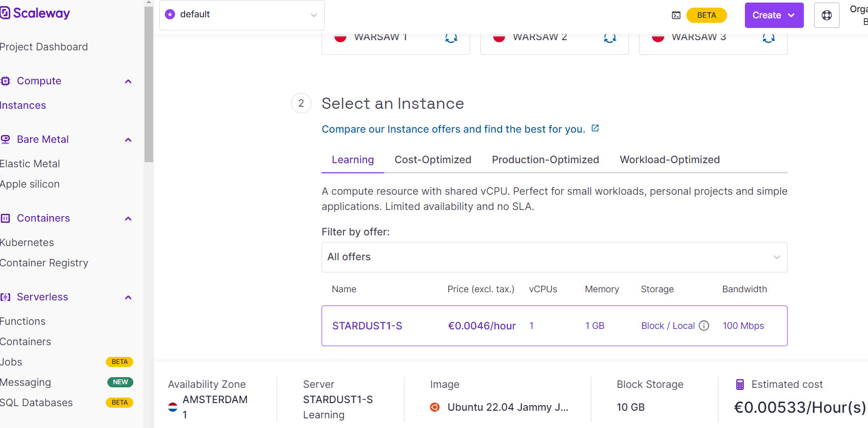Screen dimensions: 868x428
Task: Select the STARDUST1-S instance row
Action: click(555, 326)
